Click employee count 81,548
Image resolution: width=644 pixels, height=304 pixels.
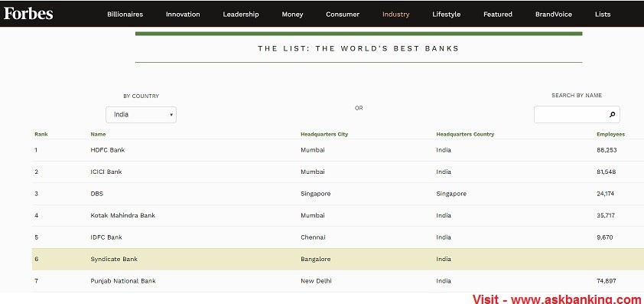[607, 172]
